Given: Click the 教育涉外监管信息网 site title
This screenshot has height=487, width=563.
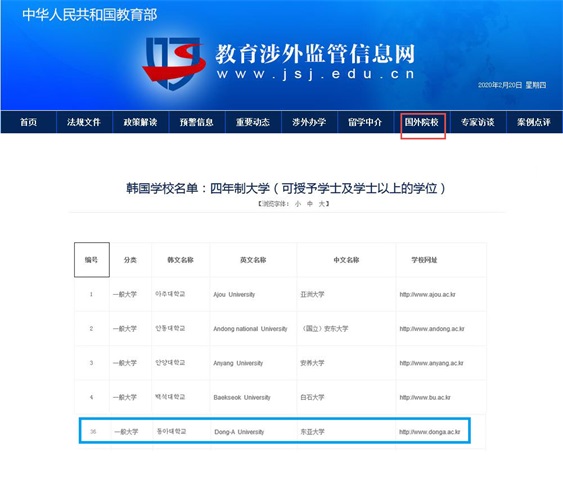Looking at the screenshot, I should point(315,54).
